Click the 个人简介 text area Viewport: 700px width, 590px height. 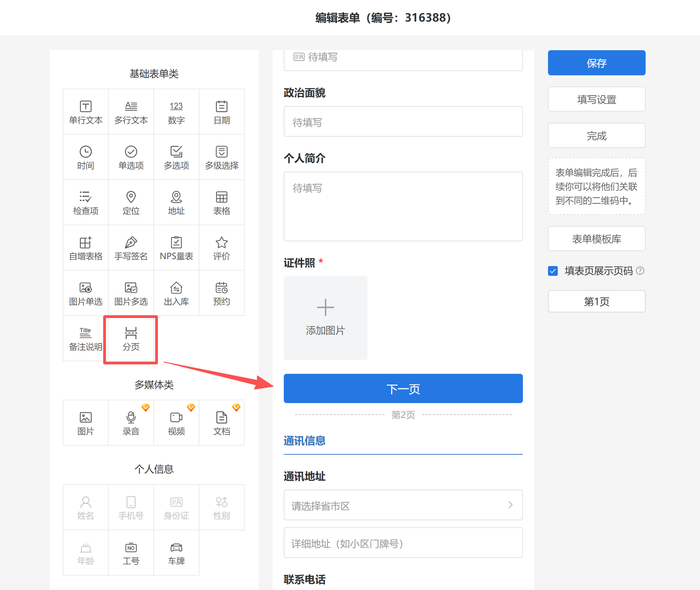[403, 206]
